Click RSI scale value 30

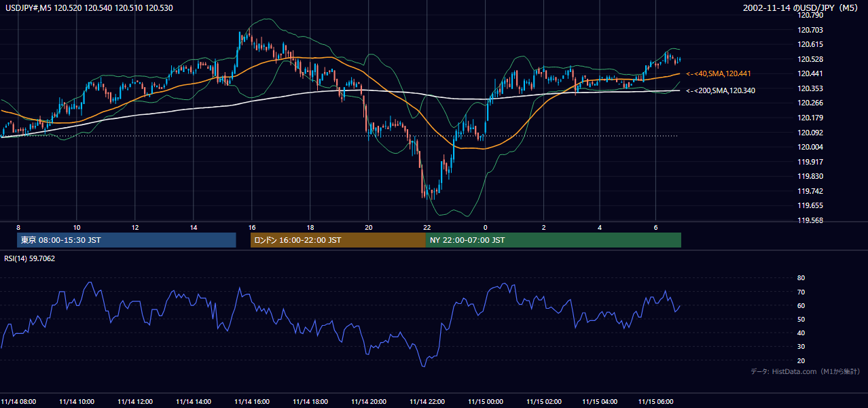point(801,347)
